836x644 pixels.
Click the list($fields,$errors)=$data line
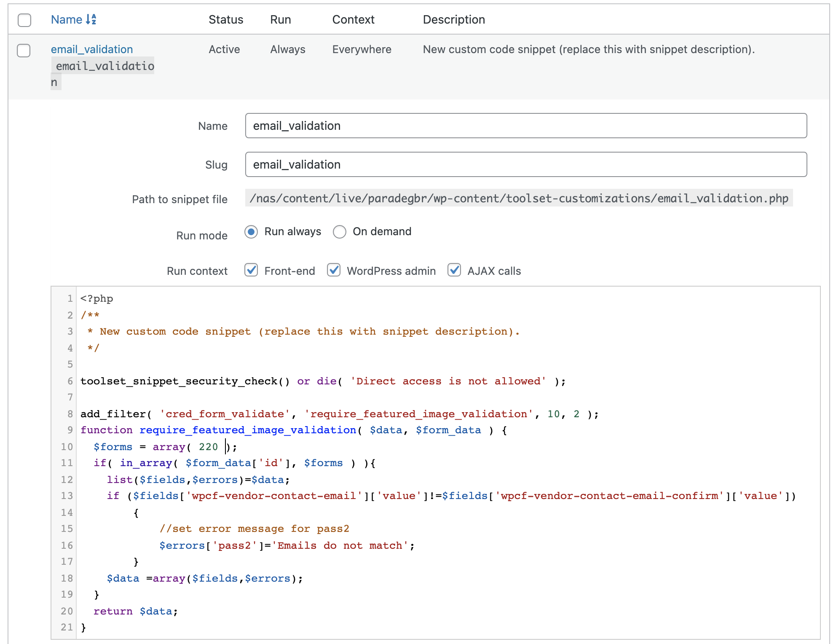click(x=198, y=480)
